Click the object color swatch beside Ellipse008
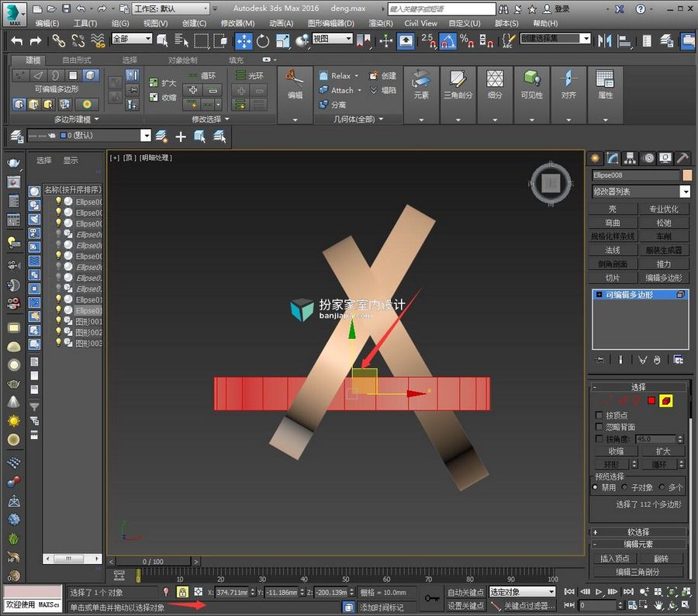 pos(687,175)
